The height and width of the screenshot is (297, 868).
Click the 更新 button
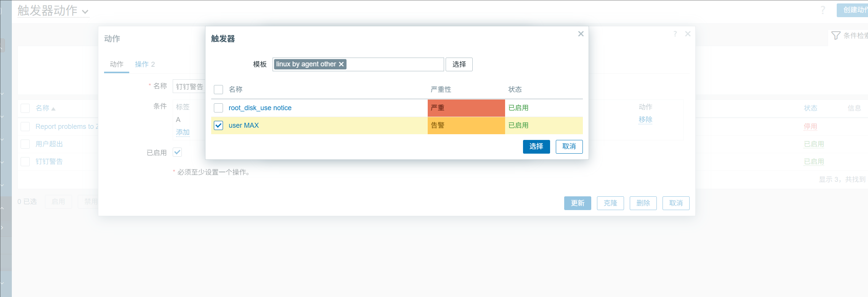click(x=578, y=203)
